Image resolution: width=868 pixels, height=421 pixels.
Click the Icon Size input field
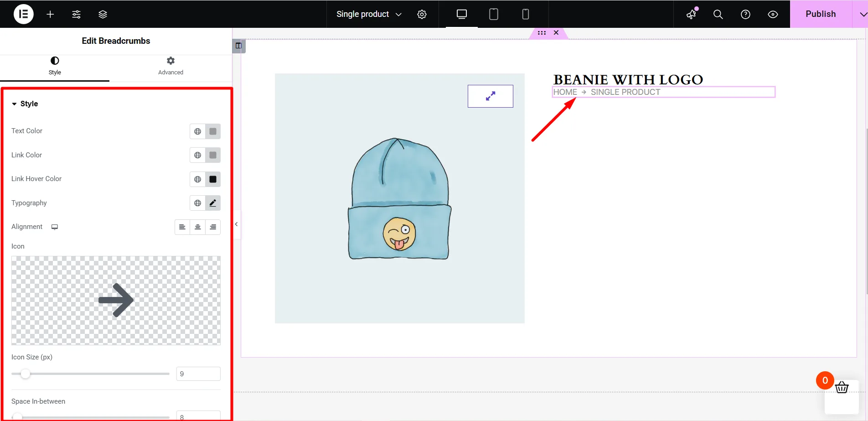pos(198,373)
